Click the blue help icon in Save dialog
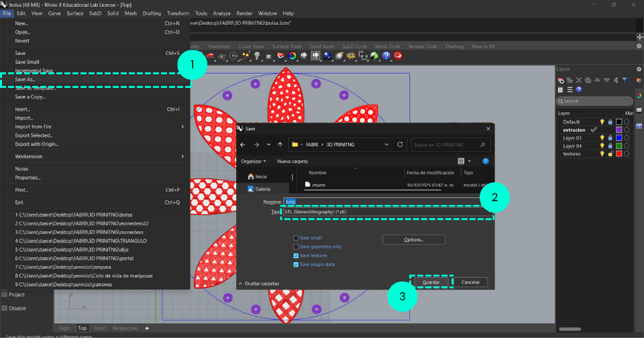This screenshot has width=644, height=362. point(486,162)
